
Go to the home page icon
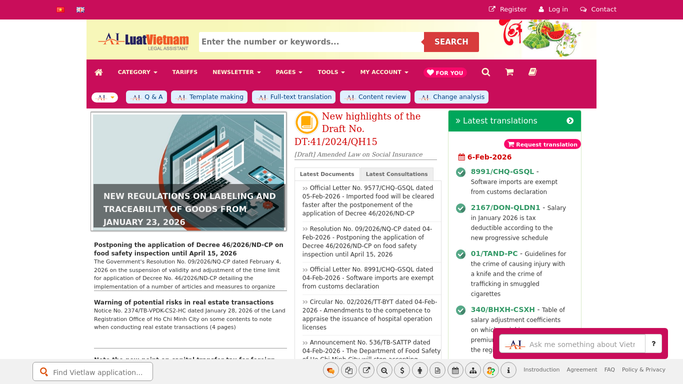click(x=99, y=72)
